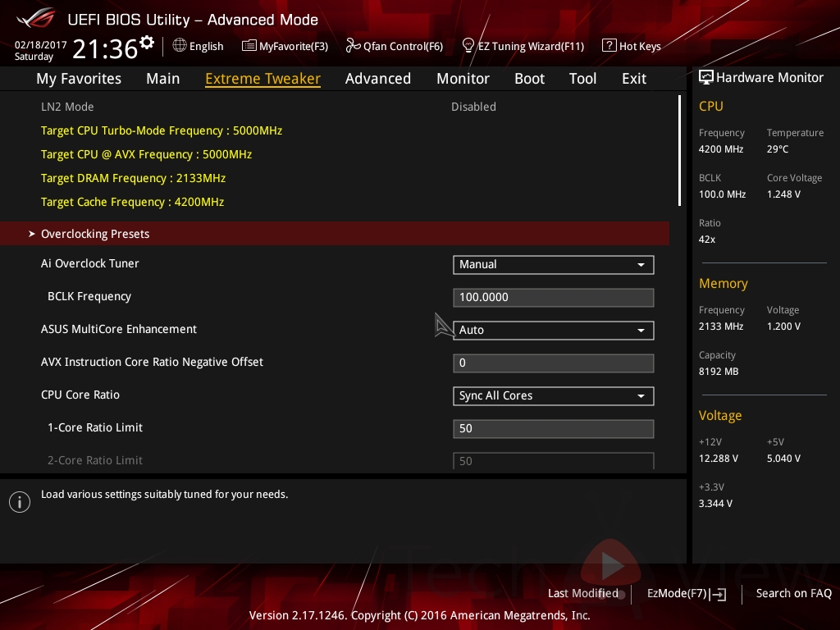Viewport: 840px width, 630px height.
Task: Go to the Boot tab
Action: click(529, 79)
